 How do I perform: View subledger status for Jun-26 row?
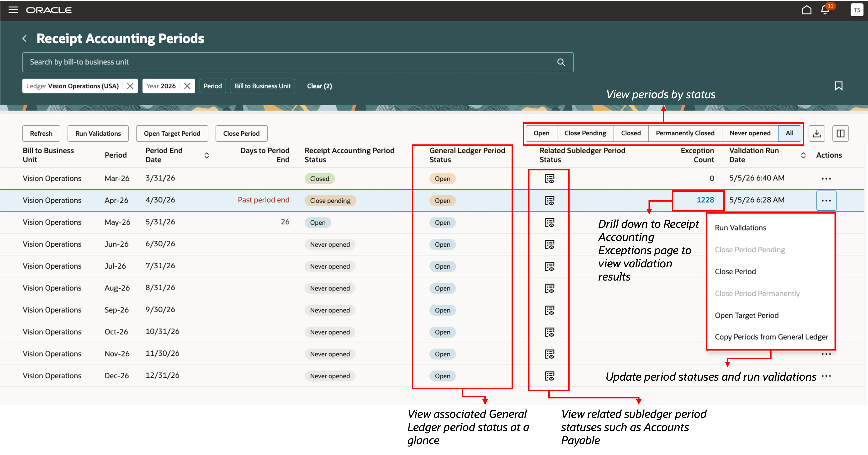click(x=549, y=244)
